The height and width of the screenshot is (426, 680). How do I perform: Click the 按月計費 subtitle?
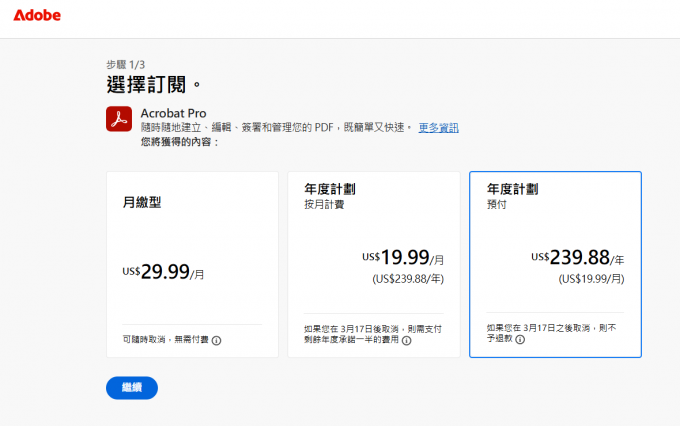324,204
